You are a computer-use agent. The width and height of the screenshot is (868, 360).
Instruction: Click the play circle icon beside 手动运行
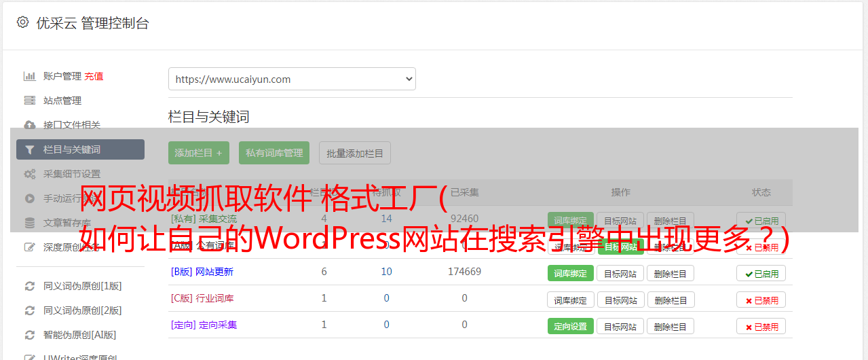(x=30, y=198)
